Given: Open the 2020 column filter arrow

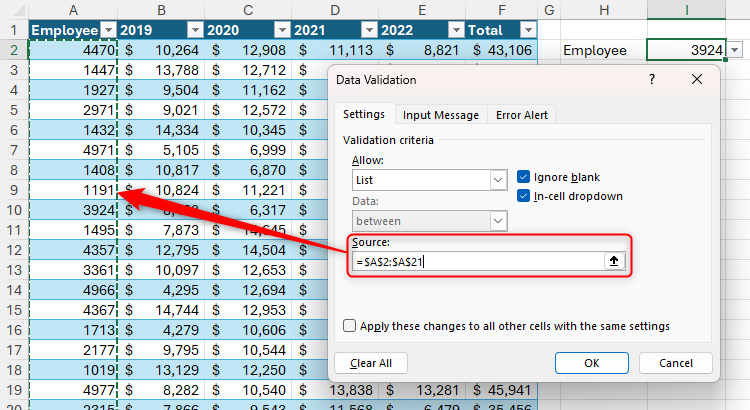Looking at the screenshot, I should click(283, 30).
